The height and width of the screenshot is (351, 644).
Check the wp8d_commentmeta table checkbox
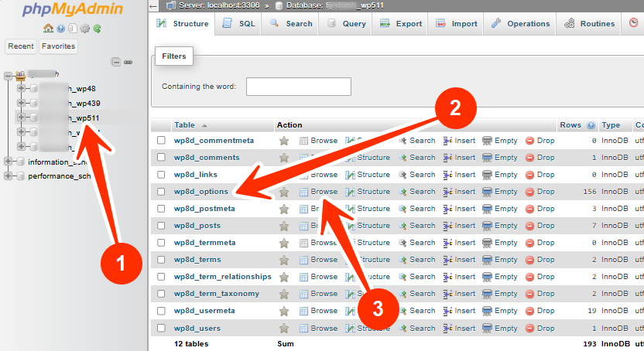coord(161,140)
